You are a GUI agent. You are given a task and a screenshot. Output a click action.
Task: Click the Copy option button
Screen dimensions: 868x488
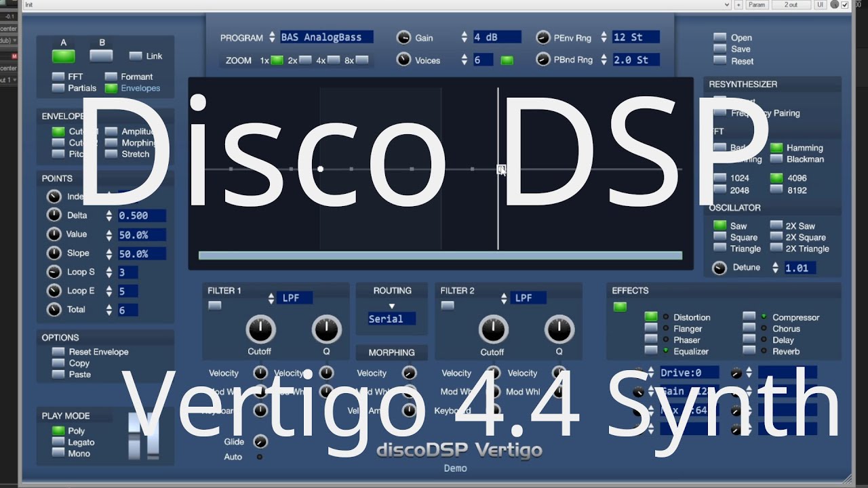click(x=58, y=363)
